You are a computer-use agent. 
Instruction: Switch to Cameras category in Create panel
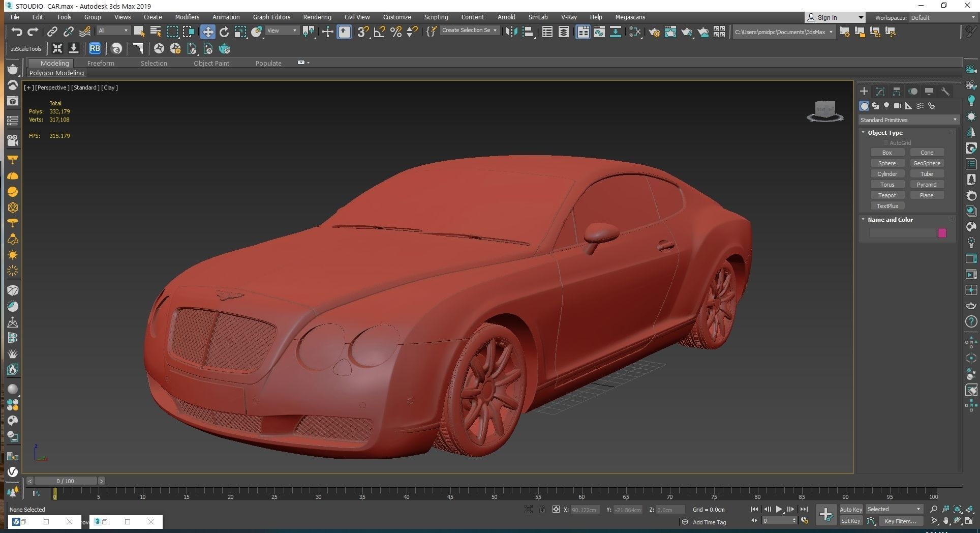point(898,106)
